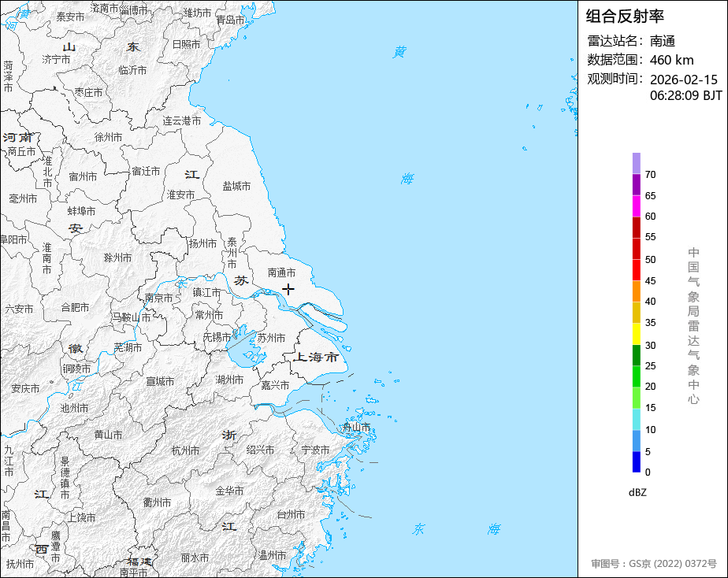Select the lavender above-70 dBZ legend color
The width and height of the screenshot is (728, 578).
[636, 163]
